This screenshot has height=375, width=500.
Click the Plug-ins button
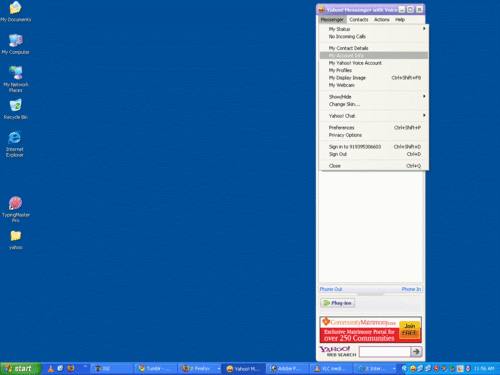click(337, 303)
